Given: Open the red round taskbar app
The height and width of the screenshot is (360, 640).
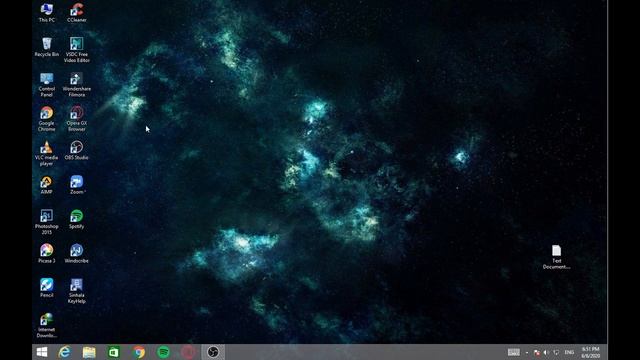Looking at the screenshot, I should 188,352.
